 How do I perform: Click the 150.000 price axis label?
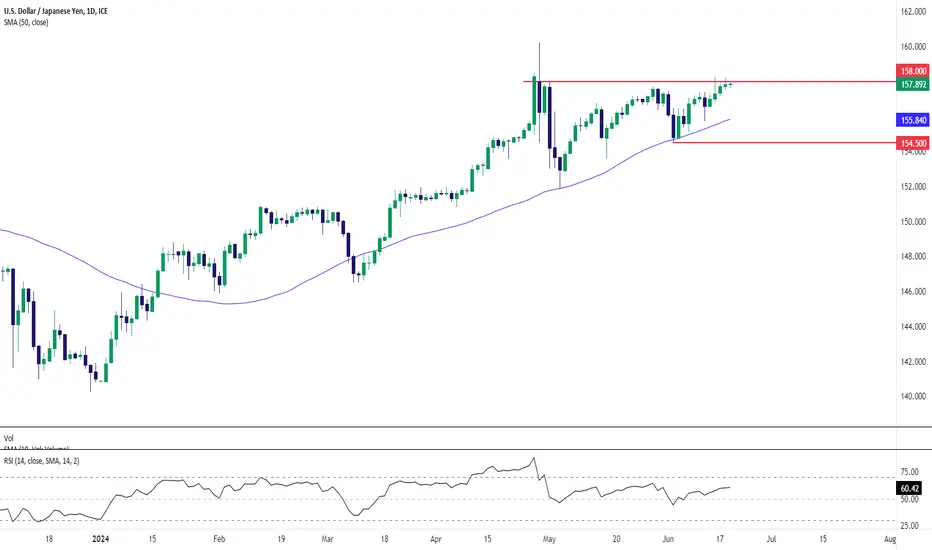pyautogui.click(x=914, y=222)
